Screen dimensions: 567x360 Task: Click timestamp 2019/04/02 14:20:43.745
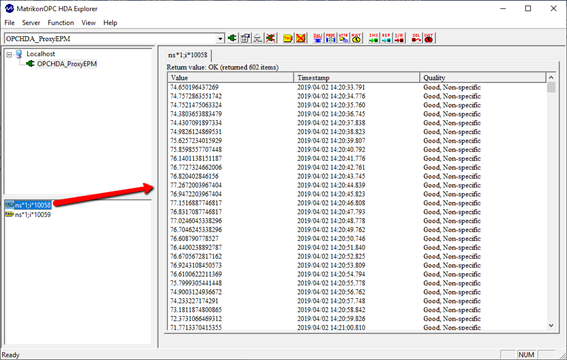pyautogui.click(x=331, y=176)
